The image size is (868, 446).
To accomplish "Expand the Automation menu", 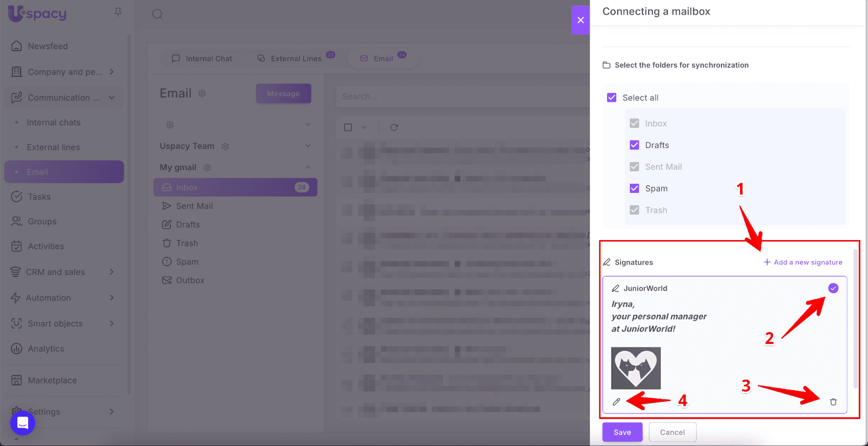I will (111, 298).
